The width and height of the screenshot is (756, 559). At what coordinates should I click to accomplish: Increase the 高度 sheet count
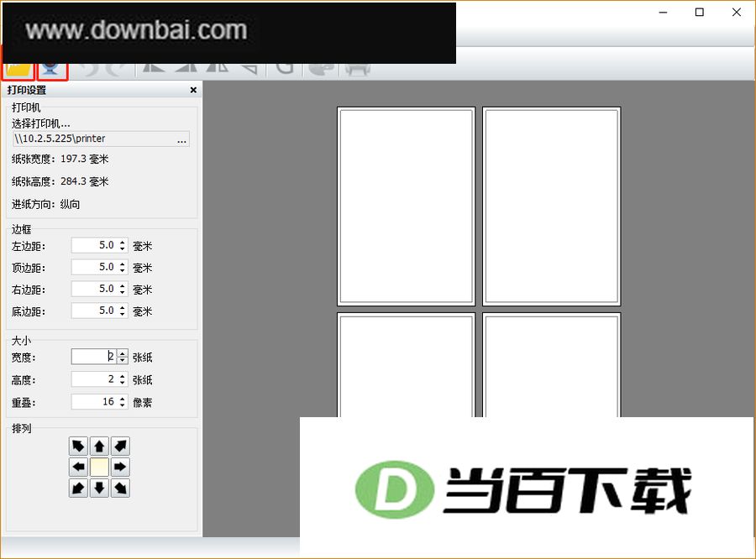pos(123,376)
